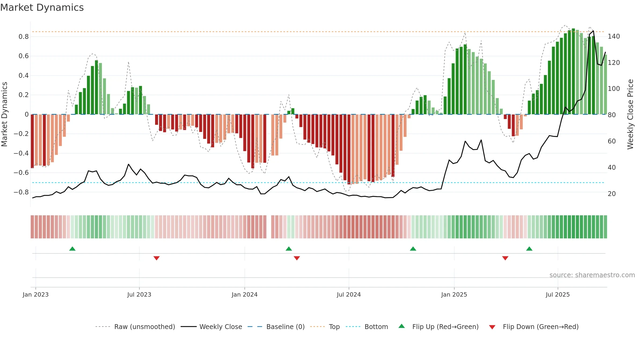Select the red flip-down marker around April 2025

[x=505, y=258]
